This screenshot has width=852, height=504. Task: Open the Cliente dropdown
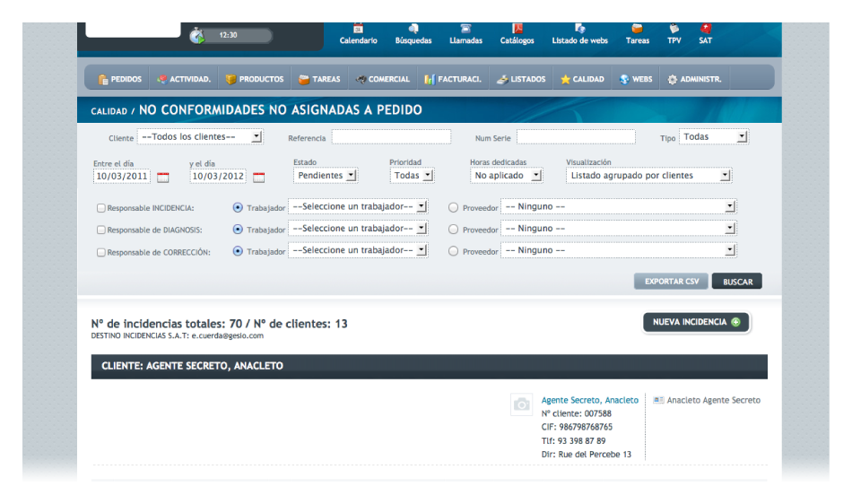coord(201,137)
